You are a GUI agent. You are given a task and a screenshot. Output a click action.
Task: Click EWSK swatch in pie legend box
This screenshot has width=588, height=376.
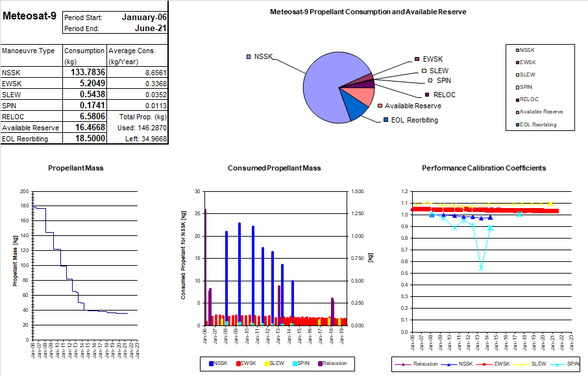(517, 62)
